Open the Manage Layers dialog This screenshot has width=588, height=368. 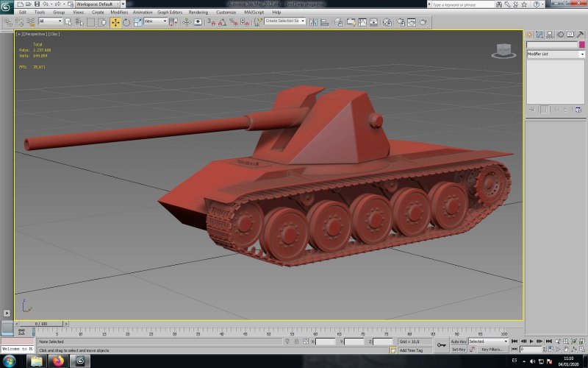coord(338,22)
